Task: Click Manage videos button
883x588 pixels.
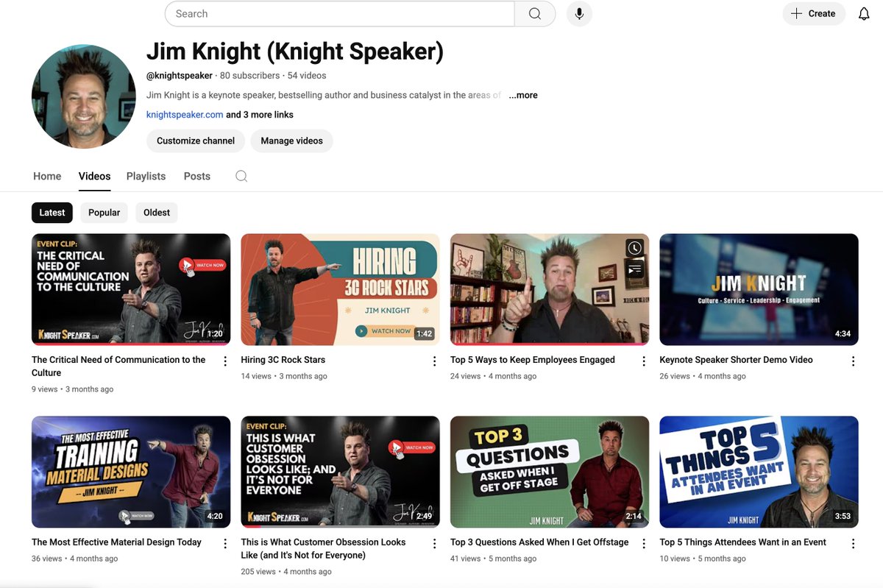Action: (291, 141)
